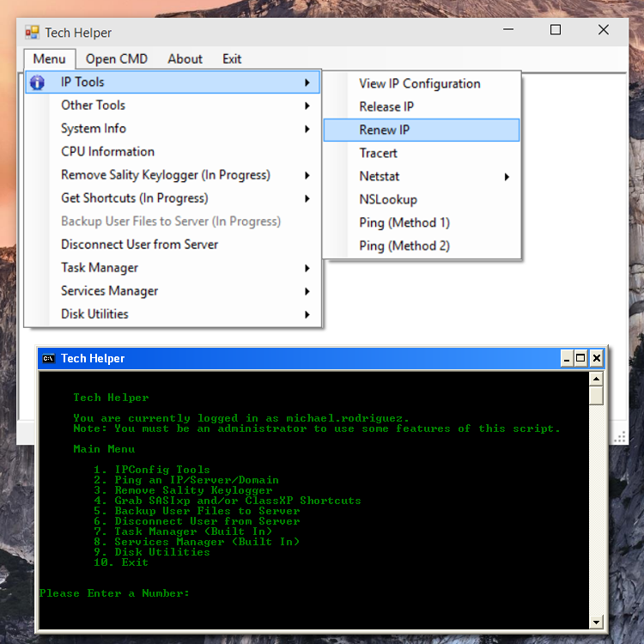Maximize the main Tech Helper window
This screenshot has width=644, height=644.
click(556, 30)
